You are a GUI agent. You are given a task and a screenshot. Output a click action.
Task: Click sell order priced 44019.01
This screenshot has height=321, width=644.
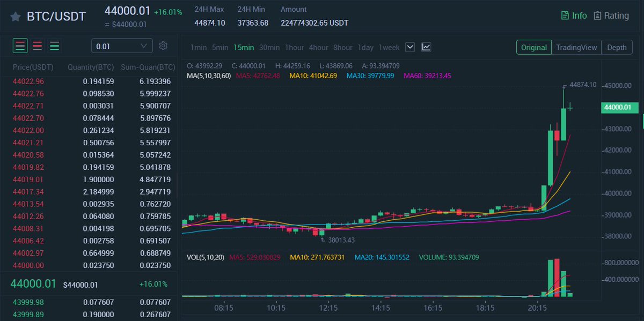[x=91, y=180]
